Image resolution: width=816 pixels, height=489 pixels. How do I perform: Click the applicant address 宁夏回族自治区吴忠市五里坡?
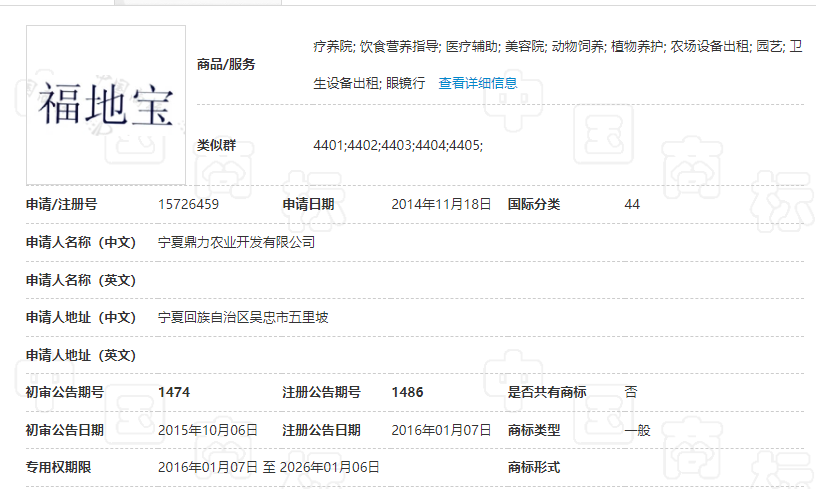coord(243,317)
